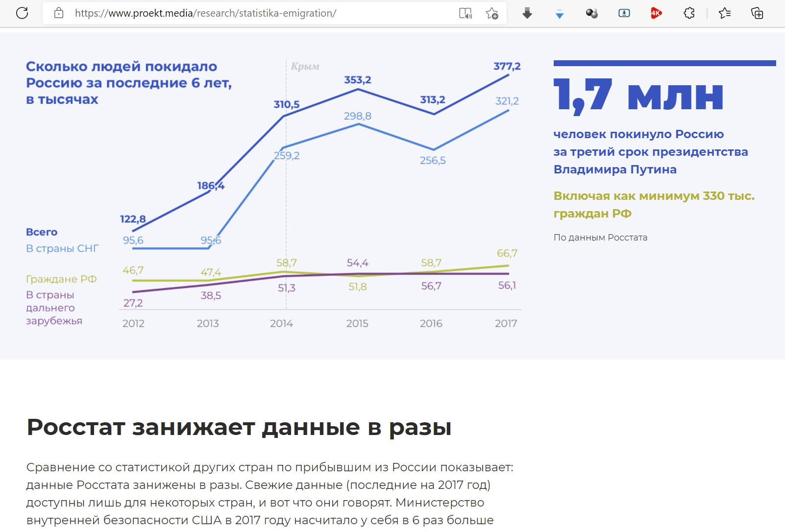This screenshot has height=532, width=785.
Task: Open the Collections icon
Action: (x=757, y=13)
